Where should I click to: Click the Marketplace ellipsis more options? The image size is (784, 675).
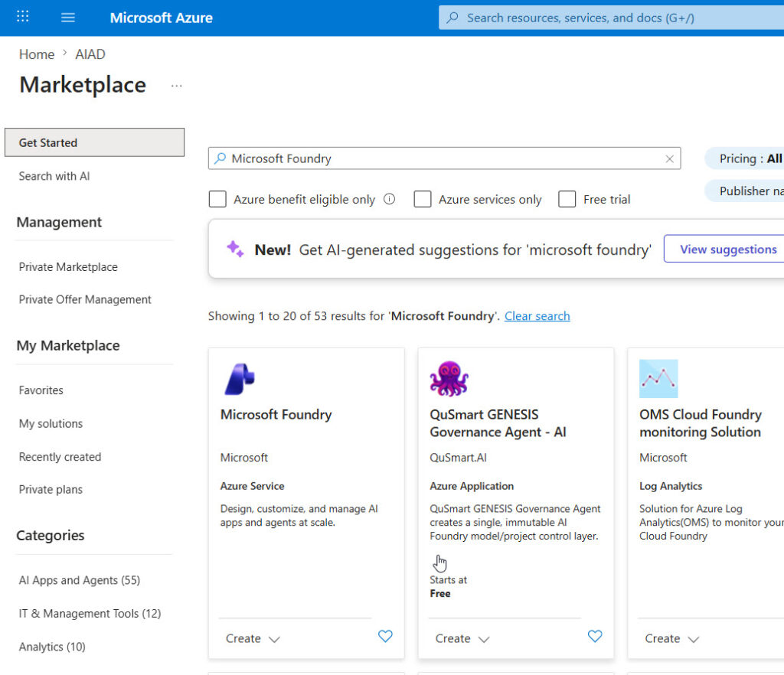(177, 86)
